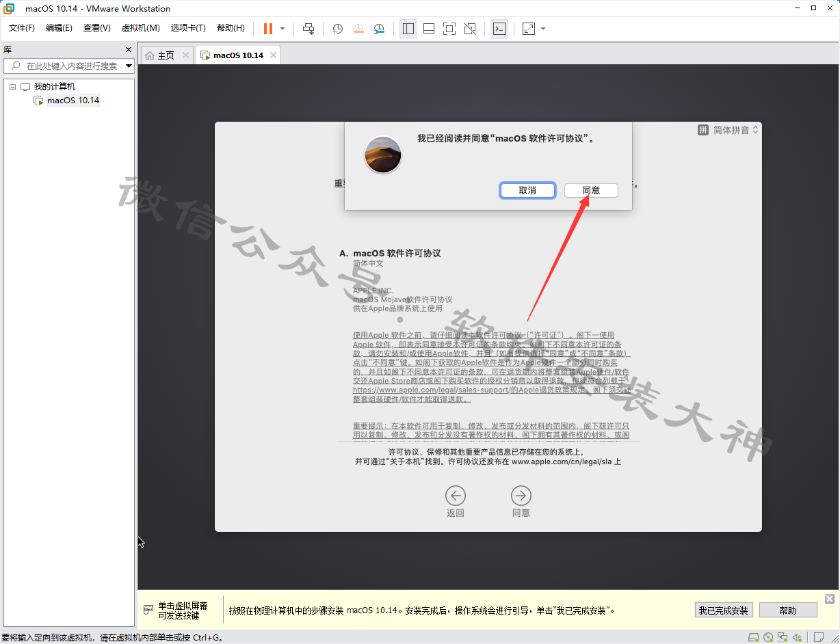Click the 简体中文 language label

tap(368, 263)
